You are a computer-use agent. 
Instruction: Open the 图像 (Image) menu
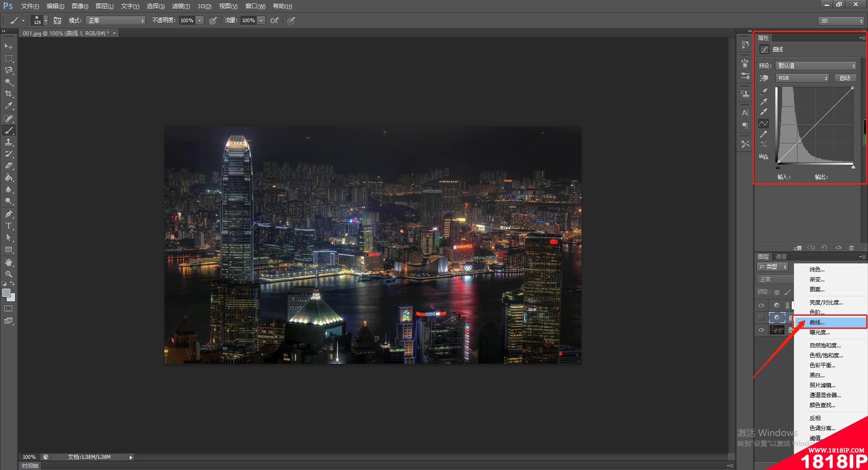[x=80, y=6]
